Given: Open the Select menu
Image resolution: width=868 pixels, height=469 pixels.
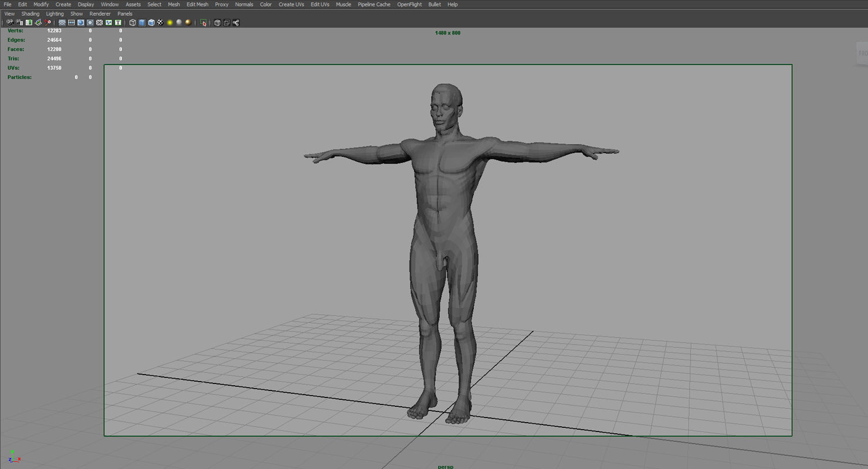Looking at the screenshot, I should (x=154, y=4).
